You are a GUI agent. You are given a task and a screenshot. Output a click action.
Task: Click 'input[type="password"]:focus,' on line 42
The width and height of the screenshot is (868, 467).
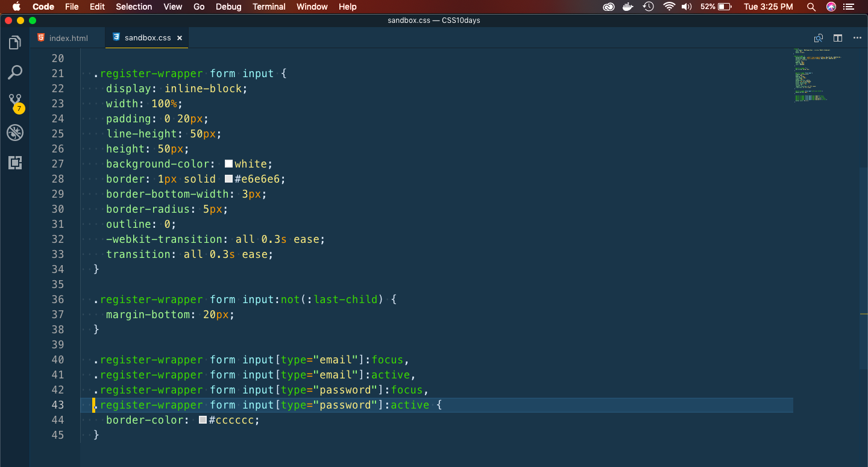pos(336,390)
